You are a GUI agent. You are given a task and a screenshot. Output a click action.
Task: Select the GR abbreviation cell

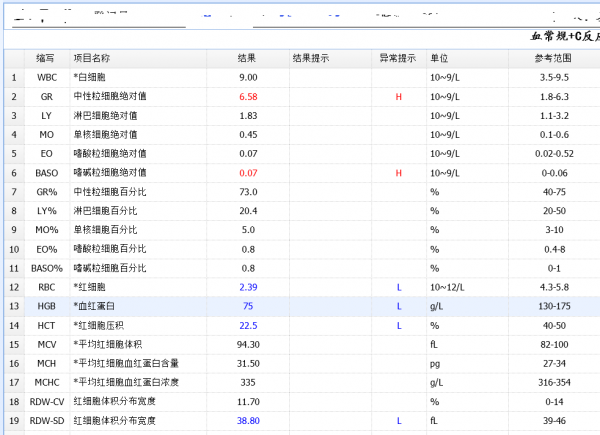pos(47,97)
